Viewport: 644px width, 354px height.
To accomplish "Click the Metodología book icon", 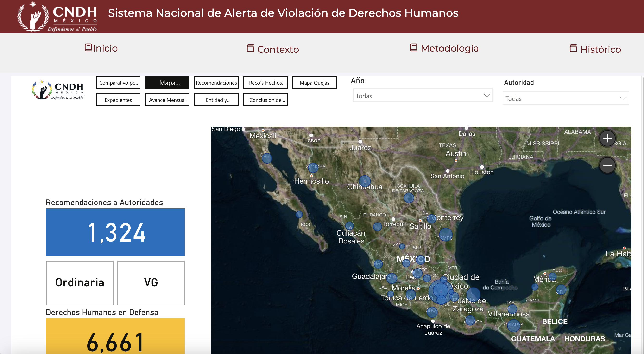I will click(x=413, y=47).
